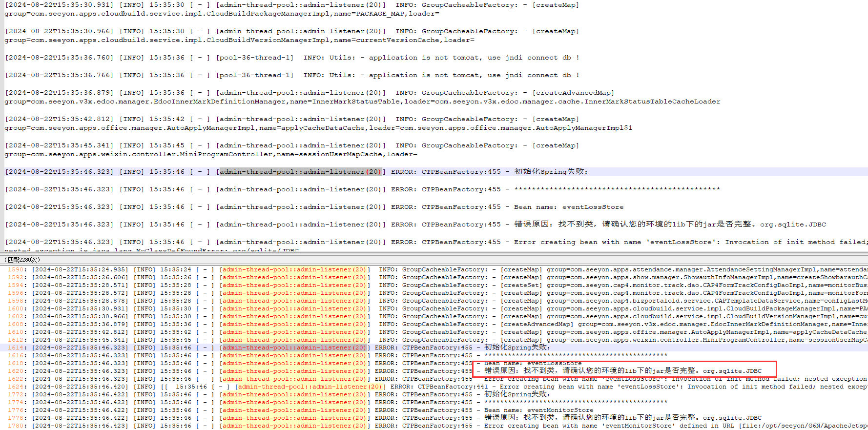Click '[pool-36-thread-1]' on the 15:35:36.760 editor line
Screen dimensions: 868x430
(x=254, y=58)
